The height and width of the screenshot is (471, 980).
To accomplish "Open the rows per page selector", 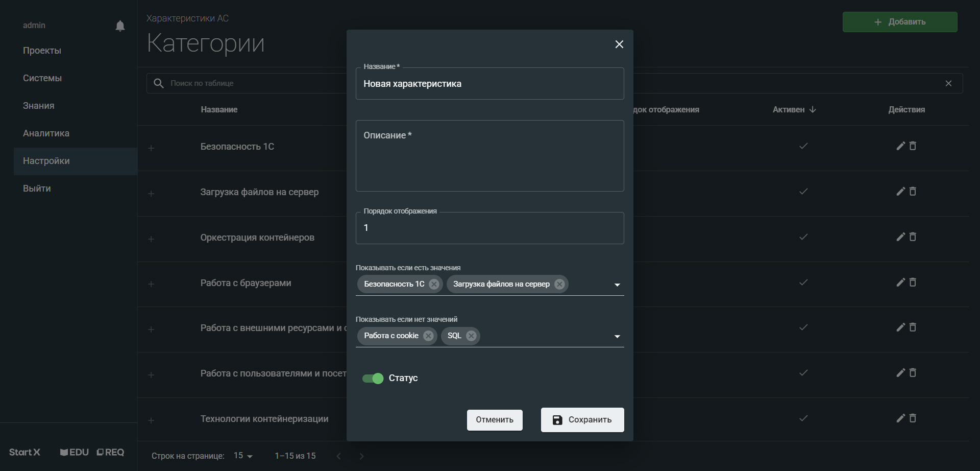I will click(x=243, y=456).
